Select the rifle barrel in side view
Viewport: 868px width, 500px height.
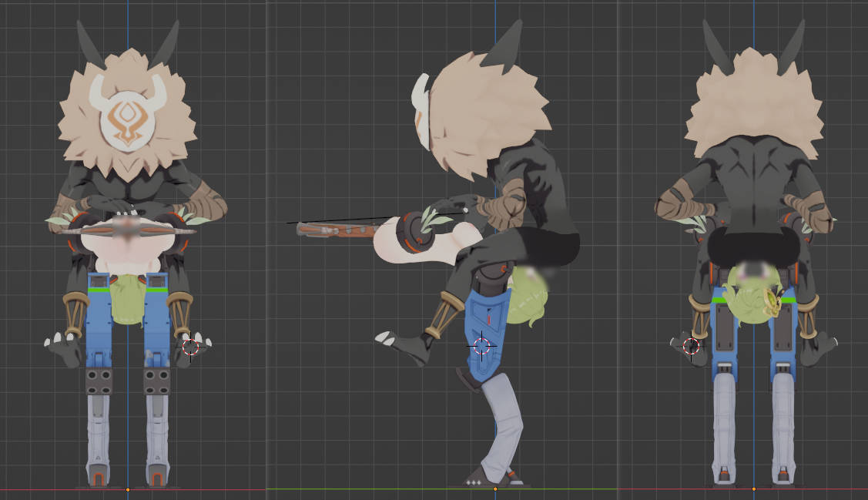tap(336, 230)
